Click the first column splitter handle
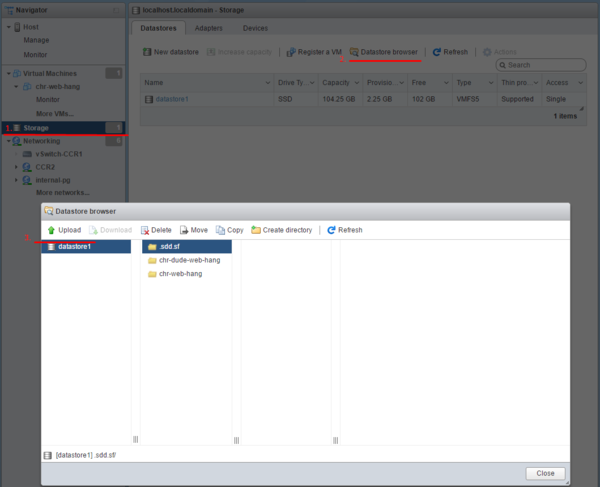Viewport: 600px width, 487px height. (x=135, y=440)
